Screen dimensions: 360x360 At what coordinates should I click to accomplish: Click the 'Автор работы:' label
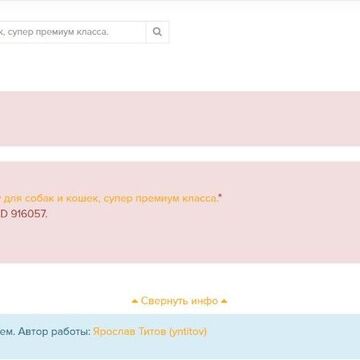tap(54, 332)
